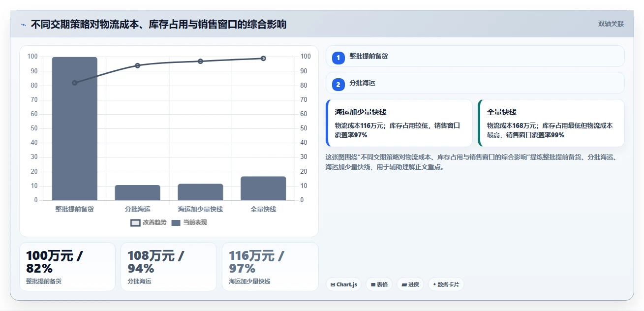The width and height of the screenshot is (644, 311).
Task: Click the number 2 badge for 分批海运
Action: 338,85
